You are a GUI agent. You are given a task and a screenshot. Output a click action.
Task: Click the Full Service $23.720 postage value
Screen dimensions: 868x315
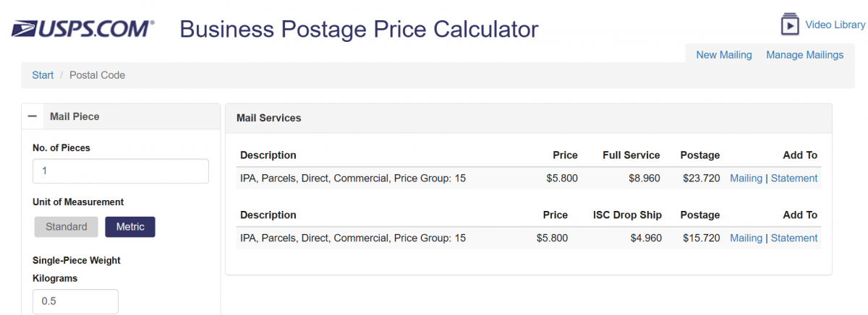[701, 178]
